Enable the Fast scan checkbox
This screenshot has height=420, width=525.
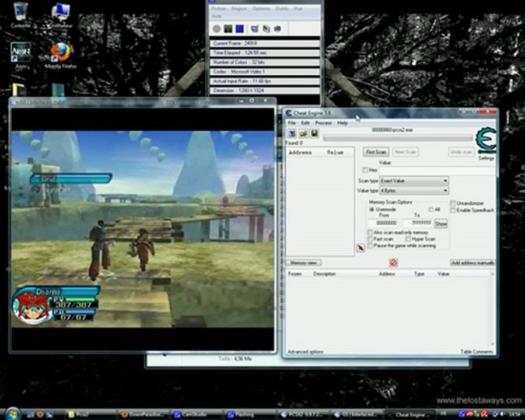(x=370, y=239)
